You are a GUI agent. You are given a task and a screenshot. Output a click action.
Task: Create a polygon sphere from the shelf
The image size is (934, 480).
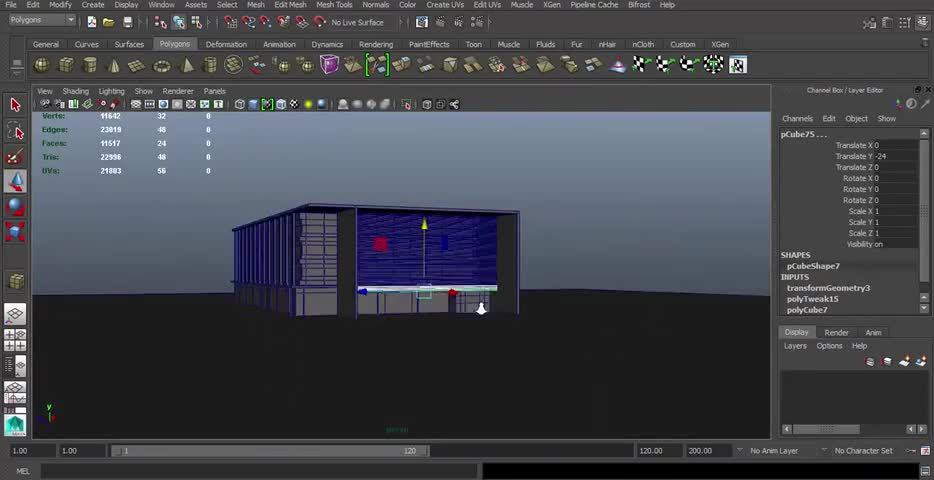tap(42, 65)
